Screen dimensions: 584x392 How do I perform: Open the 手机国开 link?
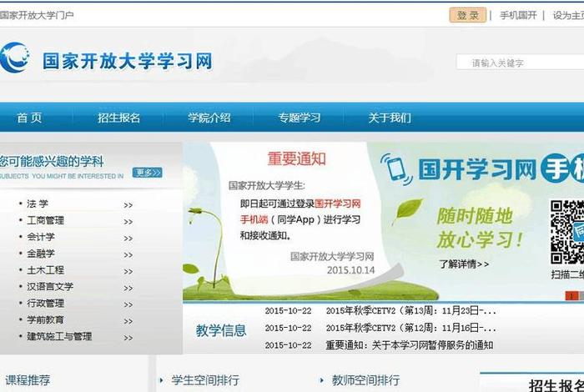point(518,15)
